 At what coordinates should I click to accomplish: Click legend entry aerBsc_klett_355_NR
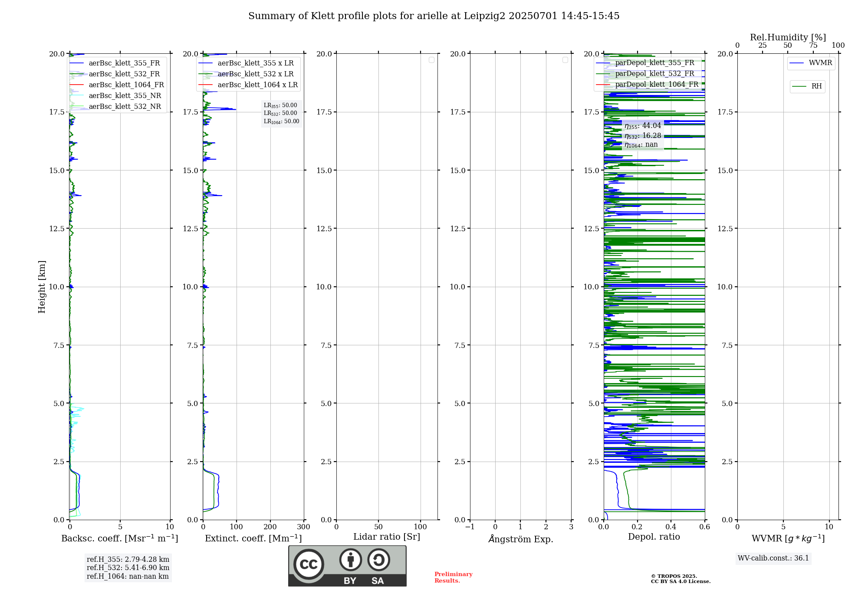click(125, 95)
